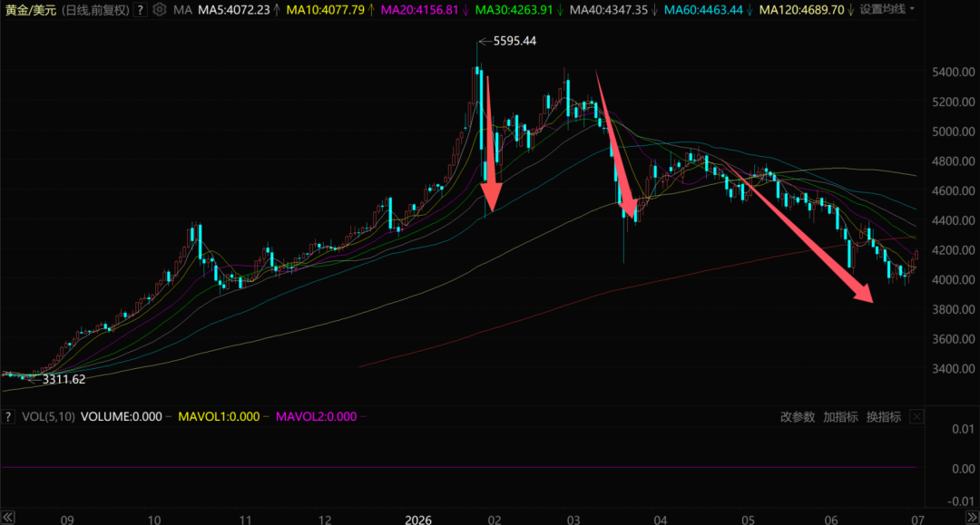Click 换指标 to switch indicator
Screen dimensions: 980x525
883,416
